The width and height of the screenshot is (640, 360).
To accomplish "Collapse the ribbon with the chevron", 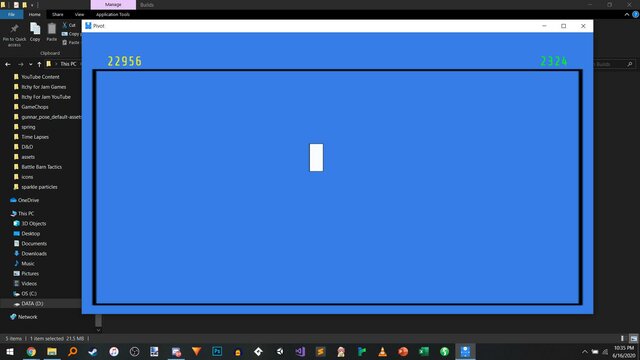I will click(x=627, y=14).
